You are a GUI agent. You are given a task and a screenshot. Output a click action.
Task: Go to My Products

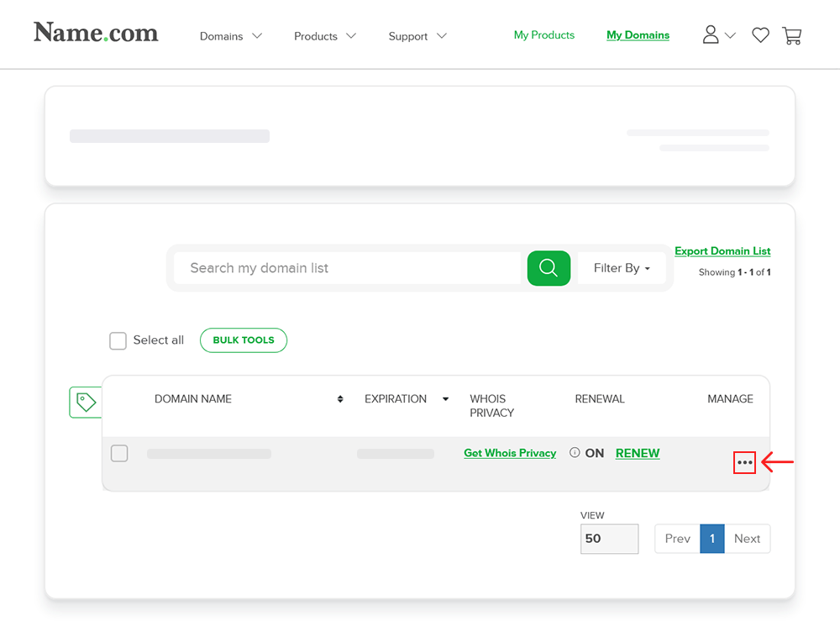(543, 34)
